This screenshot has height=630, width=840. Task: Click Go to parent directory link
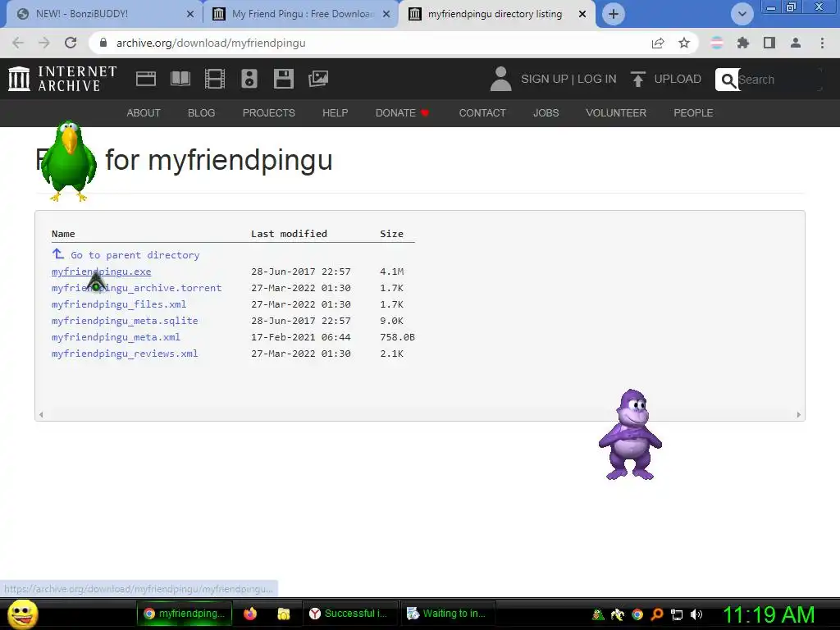(135, 255)
